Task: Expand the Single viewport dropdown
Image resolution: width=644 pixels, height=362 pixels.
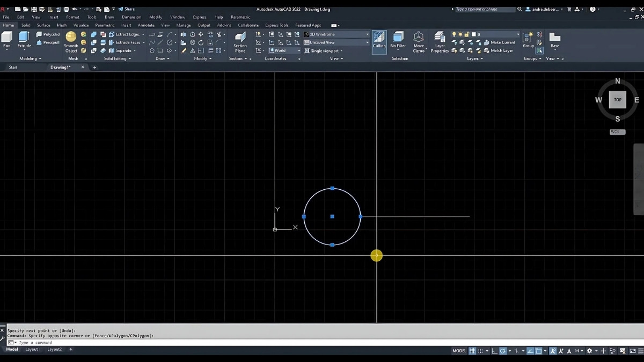Action: tap(323, 50)
